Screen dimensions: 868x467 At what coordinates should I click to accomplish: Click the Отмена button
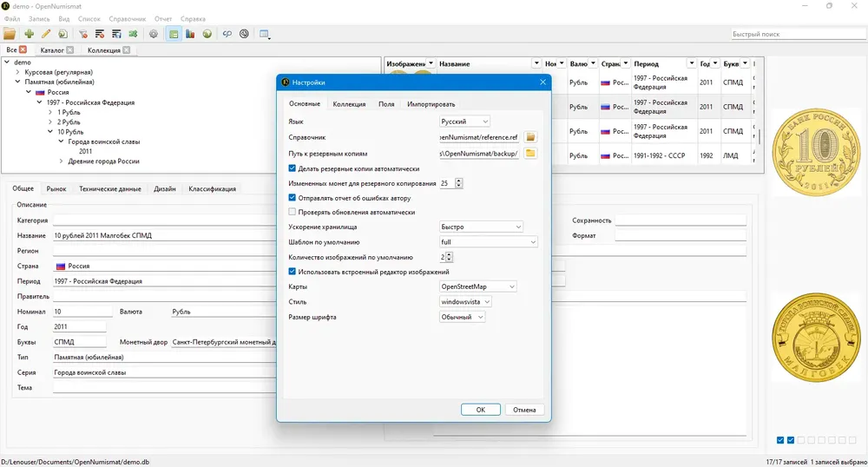[x=524, y=410]
